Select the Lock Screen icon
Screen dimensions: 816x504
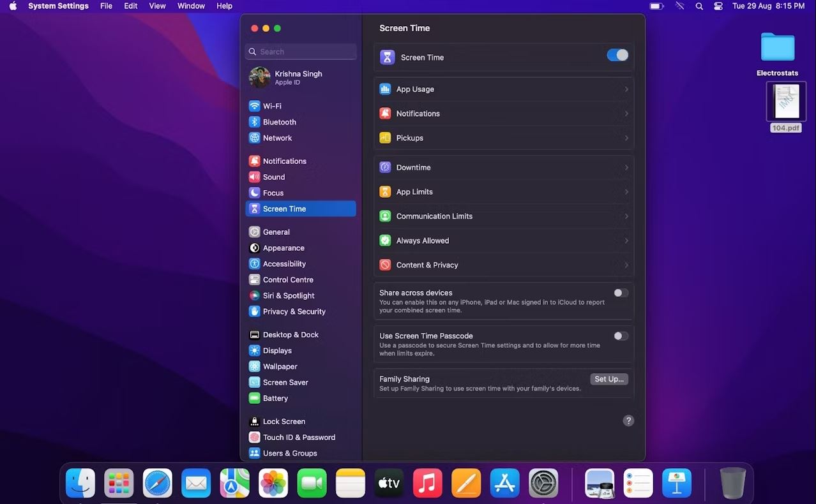[x=254, y=421]
